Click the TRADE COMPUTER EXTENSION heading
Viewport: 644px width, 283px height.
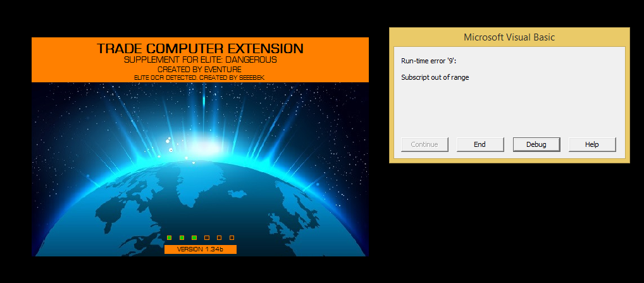200,49
